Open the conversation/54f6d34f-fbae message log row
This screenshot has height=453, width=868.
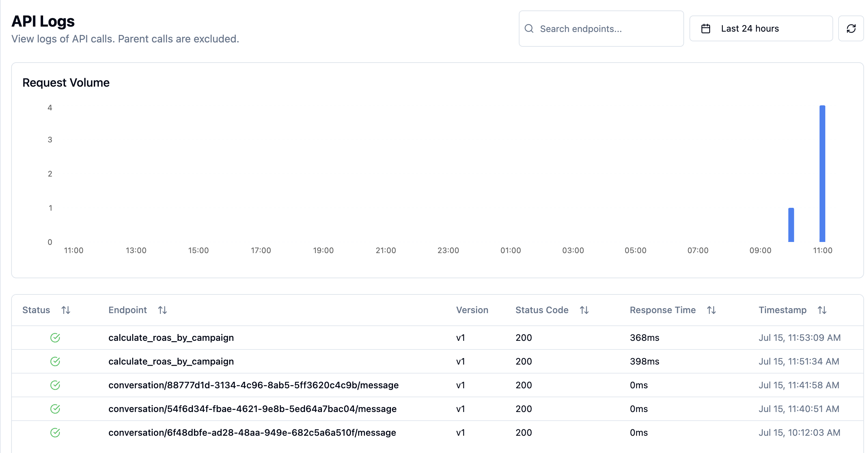[x=437, y=409]
